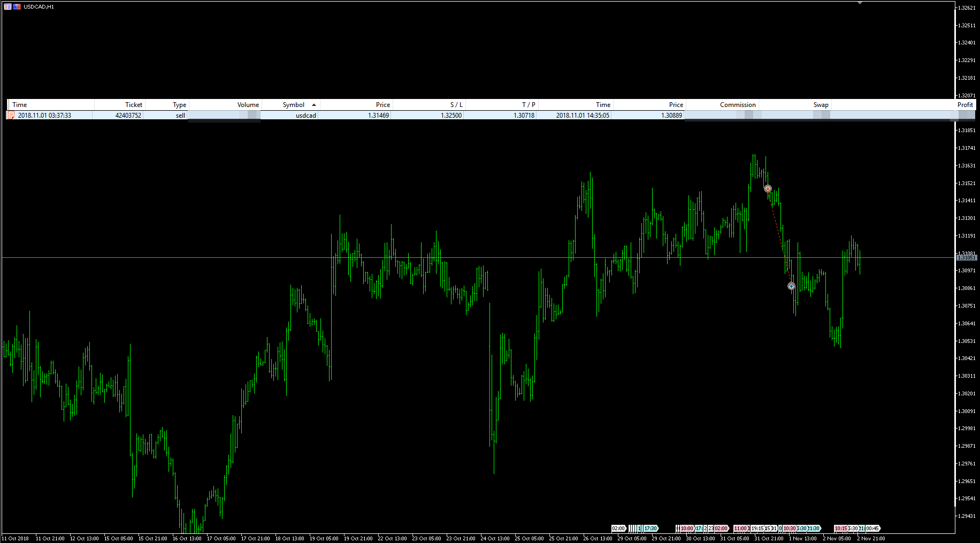Click the S / L column header
This screenshot has height=543, width=980.
point(428,105)
